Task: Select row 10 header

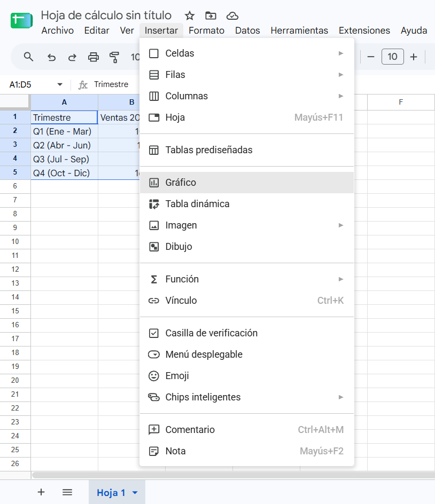Action: (15, 242)
